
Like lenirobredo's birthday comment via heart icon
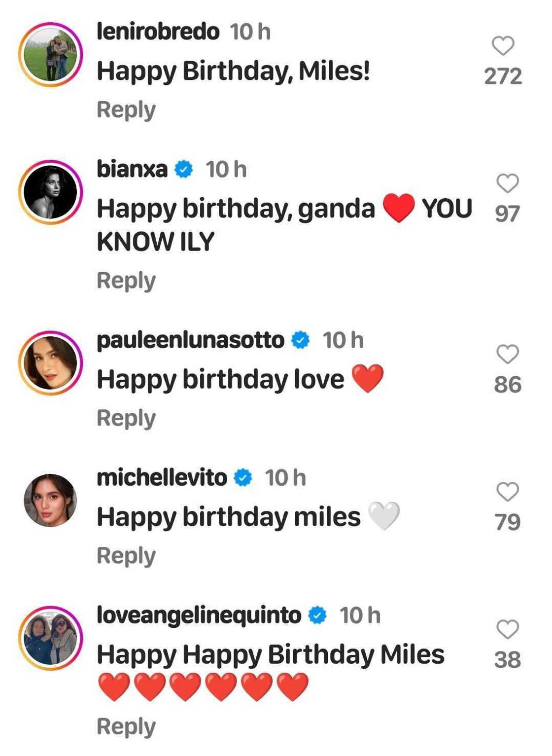pyautogui.click(x=504, y=46)
